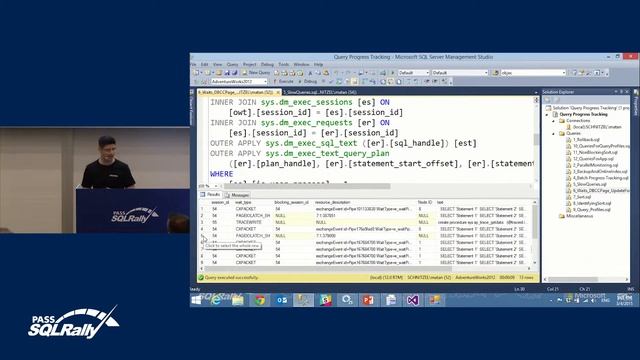The image size is (640, 360).
Task: Click the session_id column header
Action: pos(220,202)
